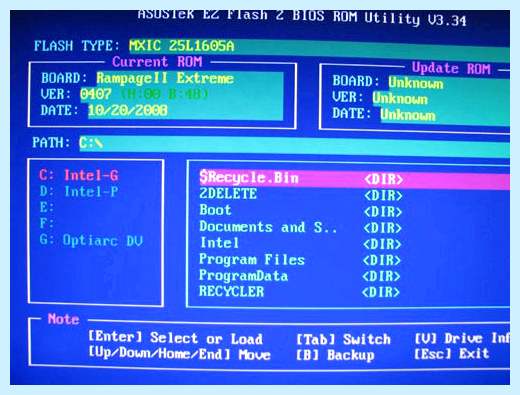
Task: Open the 2DELETE folder
Action: click(301, 195)
